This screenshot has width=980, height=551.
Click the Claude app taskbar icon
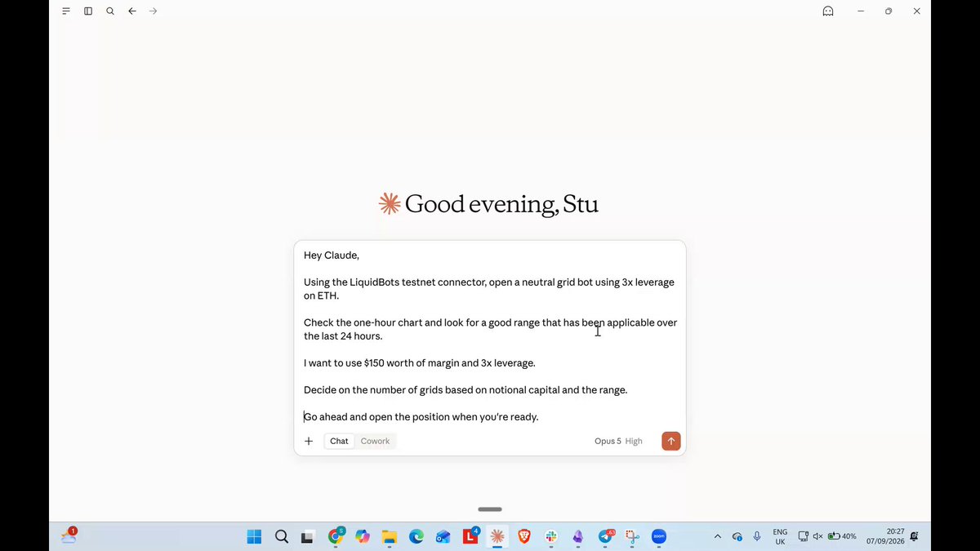pos(497,536)
